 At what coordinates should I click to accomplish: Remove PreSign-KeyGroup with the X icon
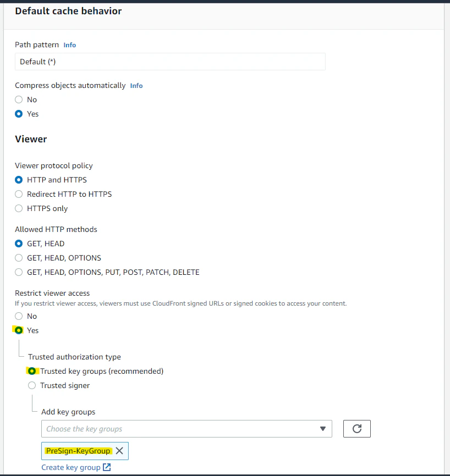[x=119, y=451]
